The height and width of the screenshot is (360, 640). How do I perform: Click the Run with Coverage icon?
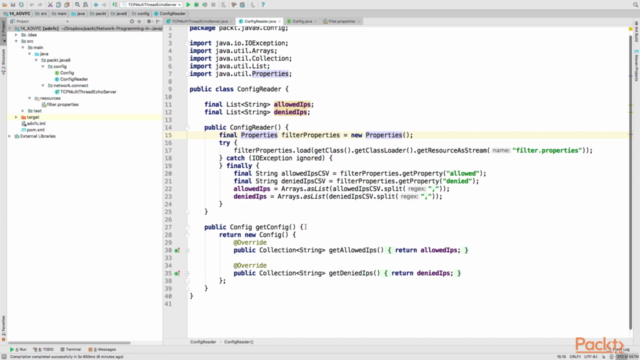(x=204, y=4)
